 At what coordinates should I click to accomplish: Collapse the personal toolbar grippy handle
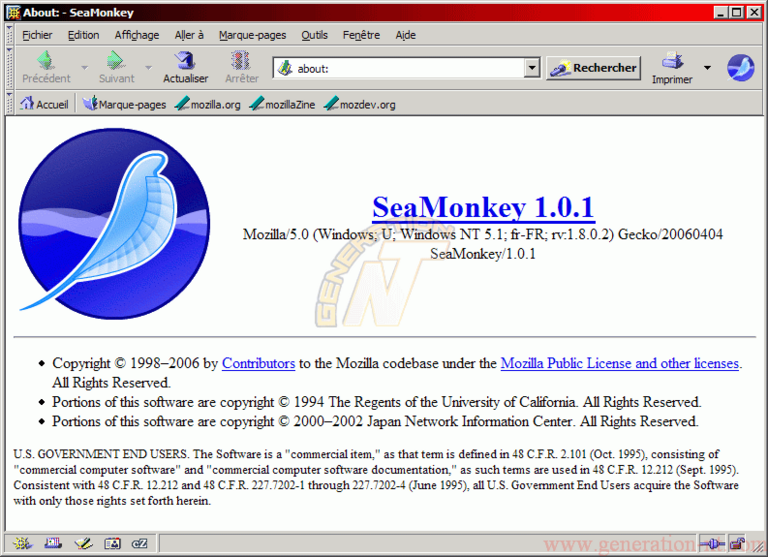coord(9,103)
